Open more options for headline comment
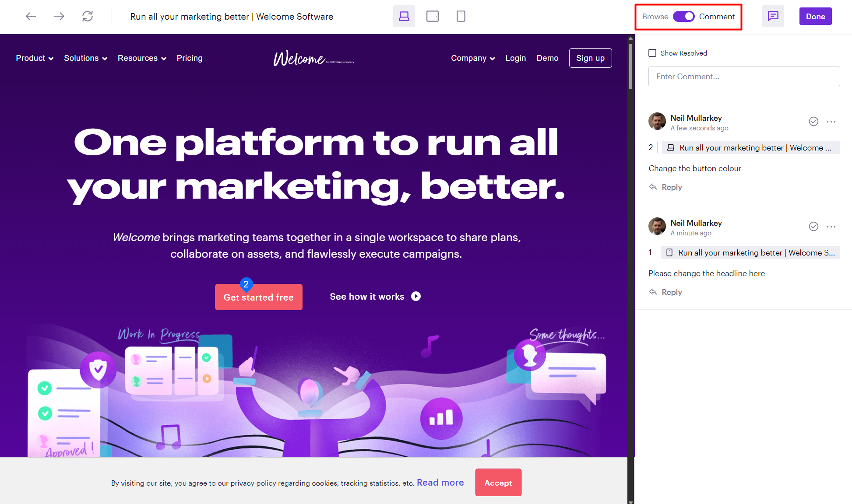This screenshot has width=852, height=504. (831, 227)
